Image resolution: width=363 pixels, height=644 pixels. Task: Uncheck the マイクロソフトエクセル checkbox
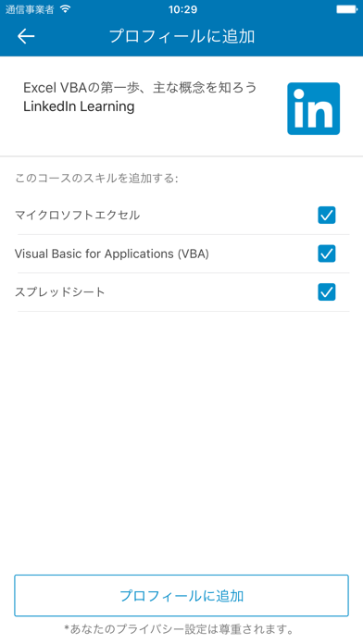[326, 216]
